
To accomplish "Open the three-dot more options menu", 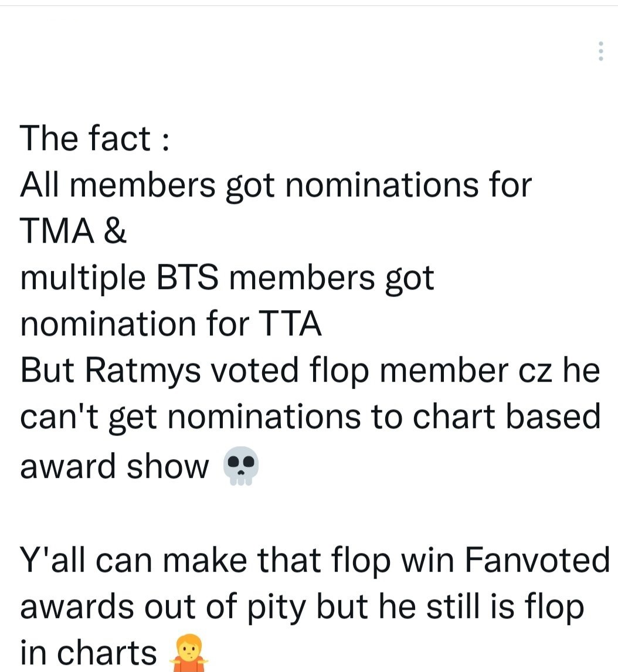I will pyautogui.click(x=600, y=51).
